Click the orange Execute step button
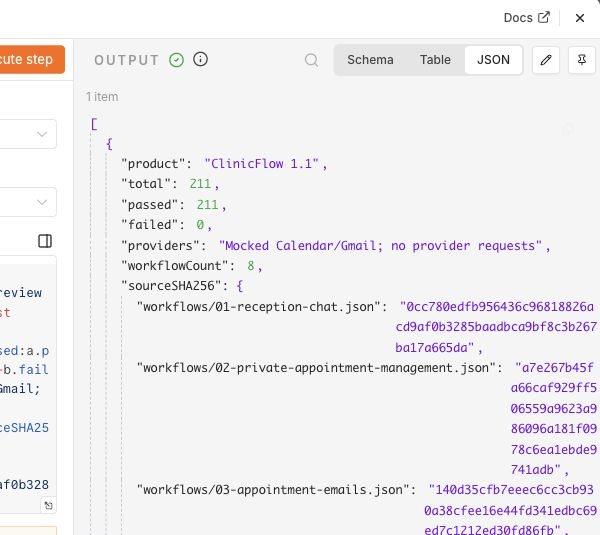The width and height of the screenshot is (600, 535). 30,59
